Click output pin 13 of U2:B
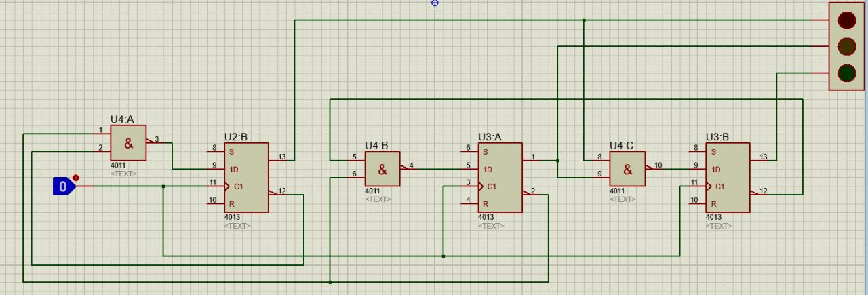The height and width of the screenshot is (295, 868). pos(281,158)
